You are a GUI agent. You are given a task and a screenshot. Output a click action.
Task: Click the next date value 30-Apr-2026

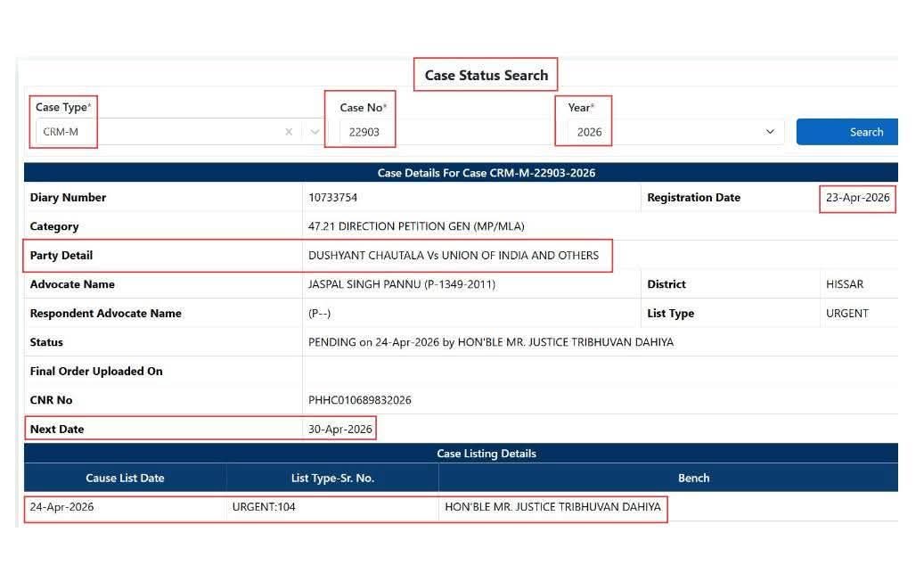(339, 429)
